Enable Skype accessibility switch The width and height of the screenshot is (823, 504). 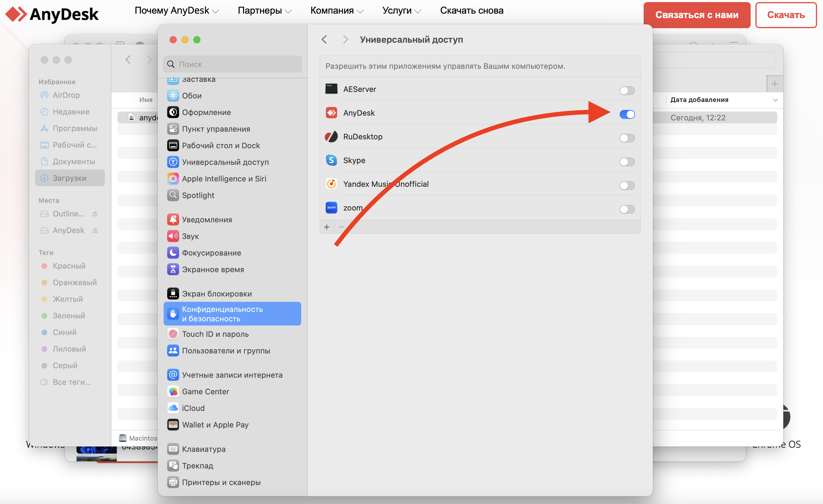click(x=627, y=162)
